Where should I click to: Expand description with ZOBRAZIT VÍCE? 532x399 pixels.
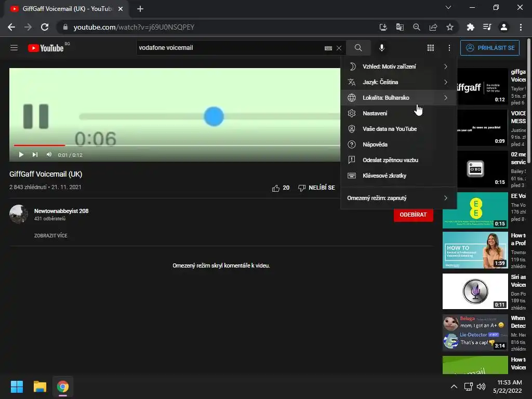click(x=51, y=236)
